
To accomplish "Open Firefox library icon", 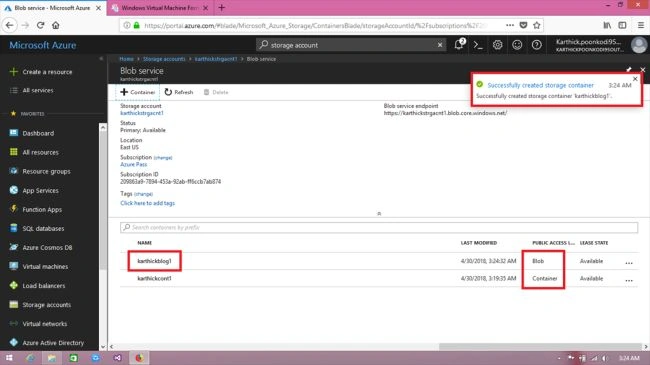I will (607, 25).
